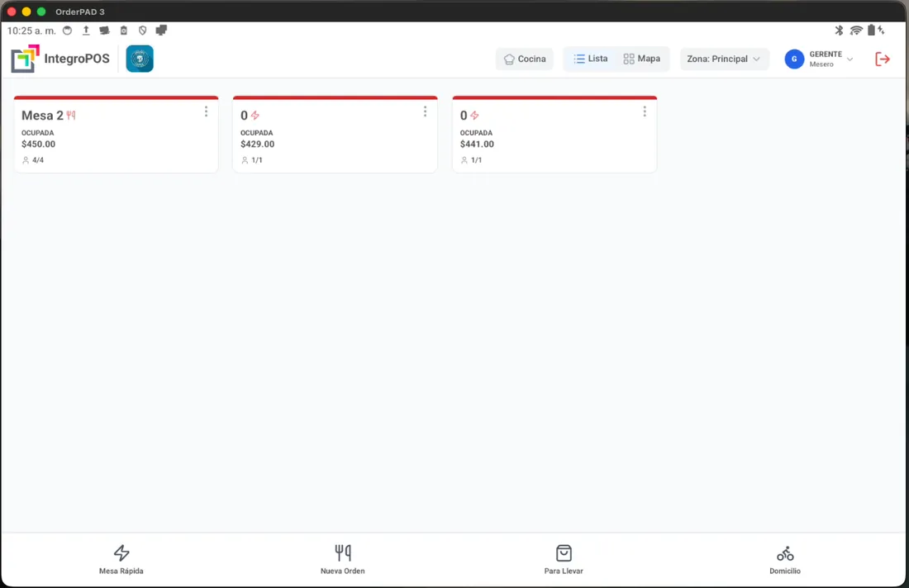This screenshot has width=909, height=588.
Task: Click the Mesero role label
Action: pyautogui.click(x=821, y=64)
